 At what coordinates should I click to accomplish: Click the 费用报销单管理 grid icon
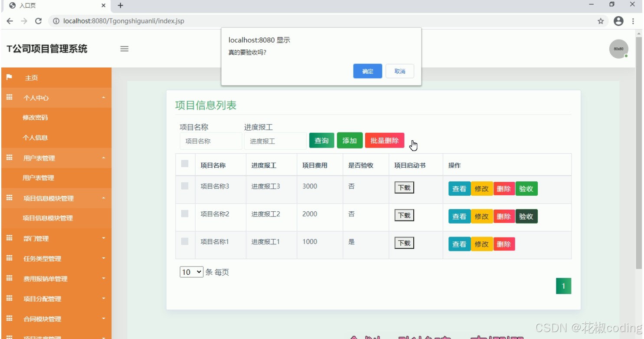tap(10, 278)
